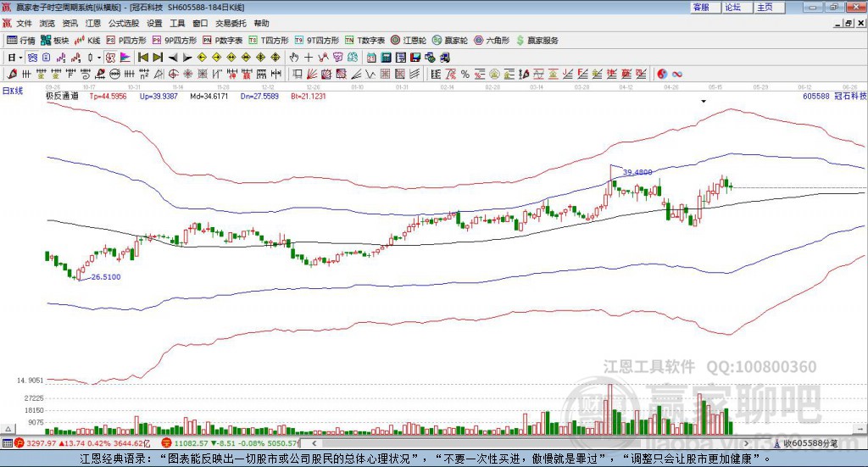Image resolution: width=868 pixels, height=467 pixels.
Task: Open the 公式选股 menu
Action: pyautogui.click(x=124, y=23)
